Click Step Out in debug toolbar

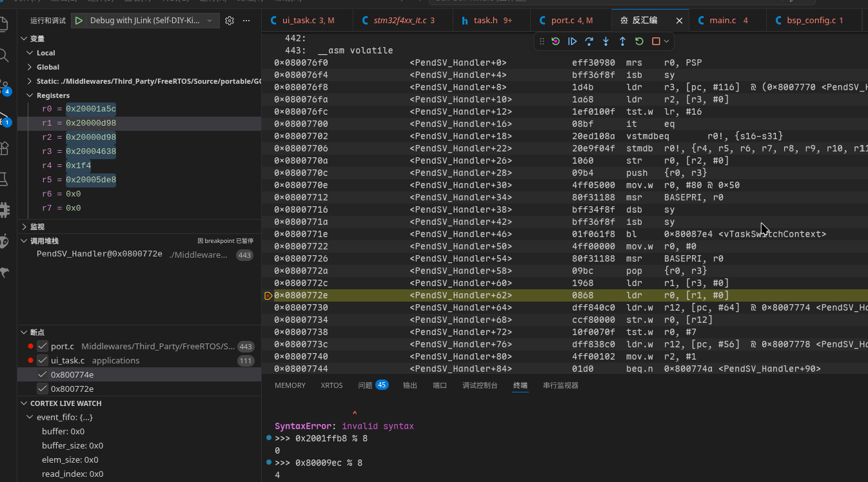[x=622, y=41]
